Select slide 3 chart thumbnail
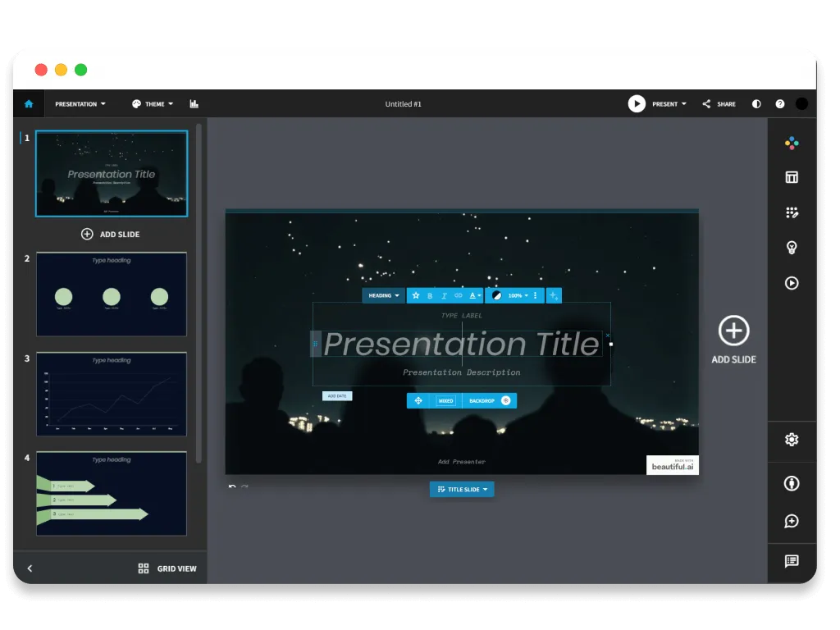Screen dimensions: 840x630 point(112,394)
